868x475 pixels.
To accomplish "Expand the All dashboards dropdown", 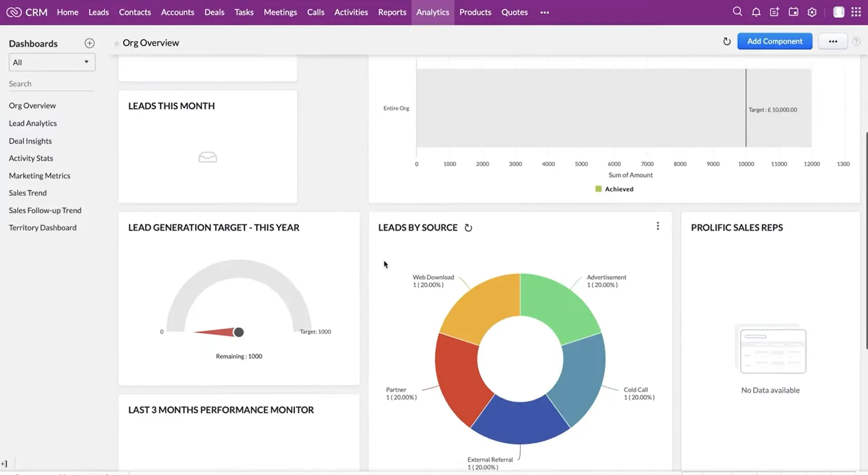I will point(52,62).
